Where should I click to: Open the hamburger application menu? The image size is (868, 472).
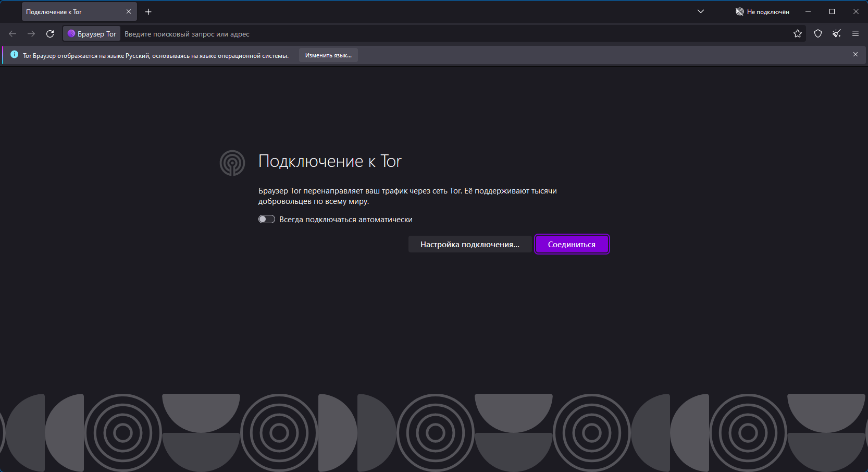point(855,34)
